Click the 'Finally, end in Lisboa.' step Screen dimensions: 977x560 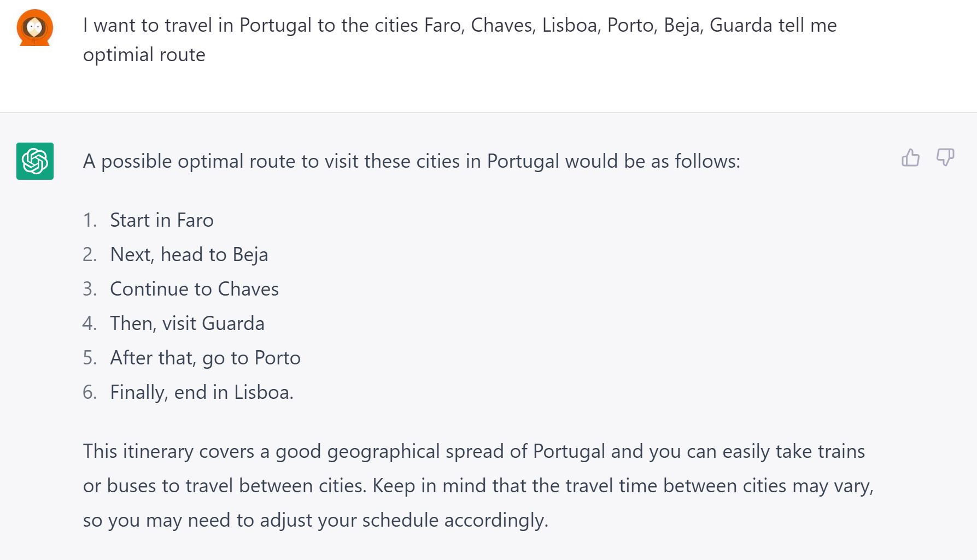pos(202,392)
